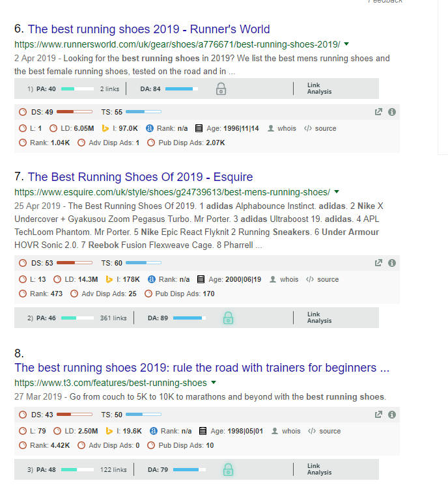Image resolution: width=448 pixels, height=496 pixels.
Task: Click the green lock icon in Esquire Moz bar
Action: pos(228,318)
